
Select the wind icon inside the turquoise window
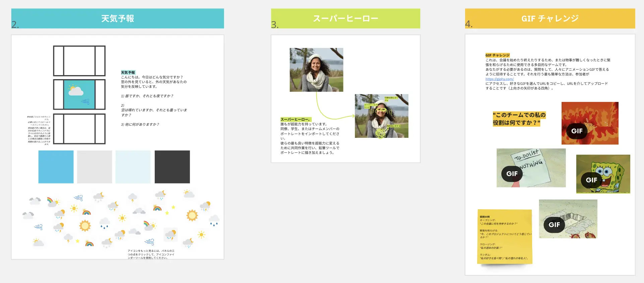click(85, 101)
